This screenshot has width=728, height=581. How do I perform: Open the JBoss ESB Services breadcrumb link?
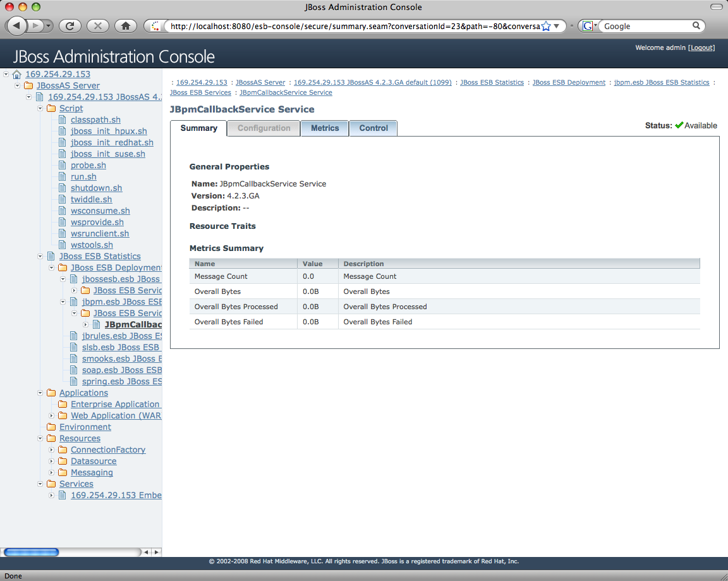[200, 92]
